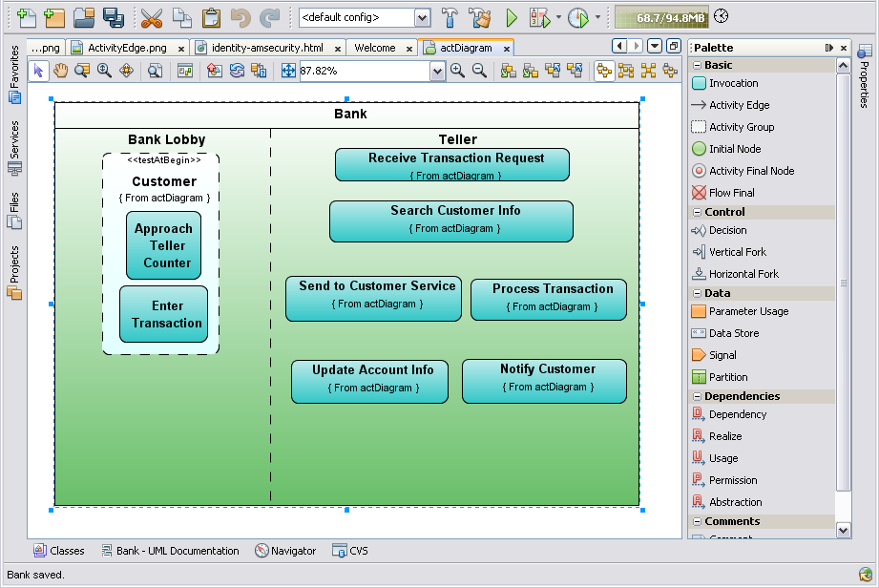Click the Cut scissors icon
879x588 pixels.
coord(151,17)
